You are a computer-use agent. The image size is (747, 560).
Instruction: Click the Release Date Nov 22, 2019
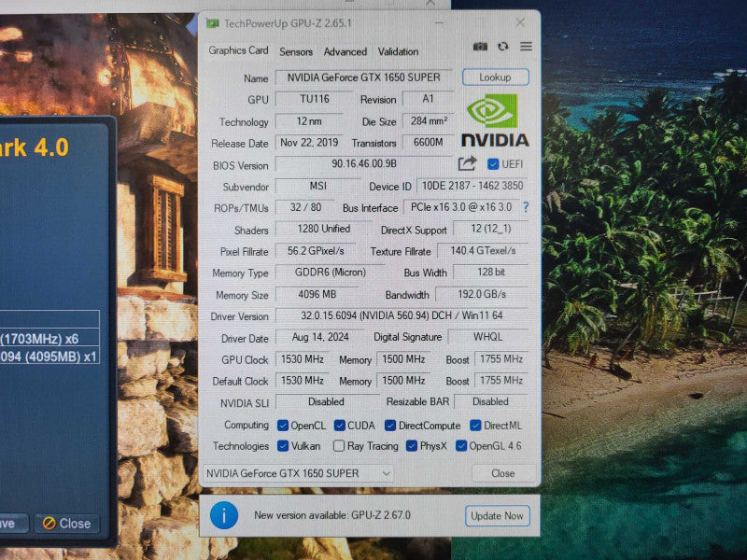pyautogui.click(x=309, y=143)
